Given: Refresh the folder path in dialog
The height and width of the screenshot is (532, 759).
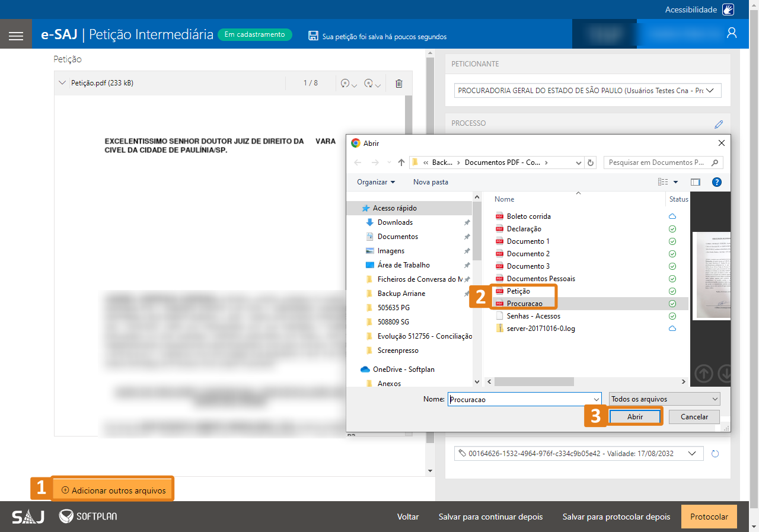Looking at the screenshot, I should pos(590,163).
